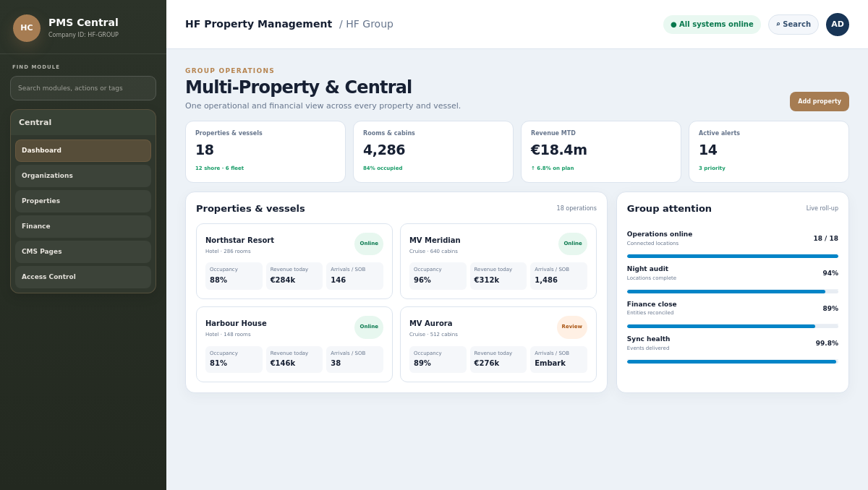Click the Night audit progress bar
The image size is (868, 490).
[733, 291]
